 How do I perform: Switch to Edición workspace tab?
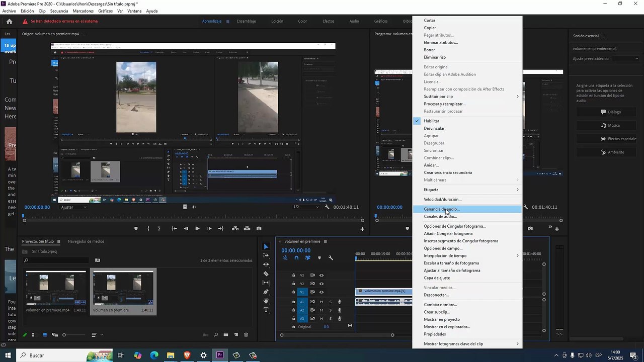277,21
